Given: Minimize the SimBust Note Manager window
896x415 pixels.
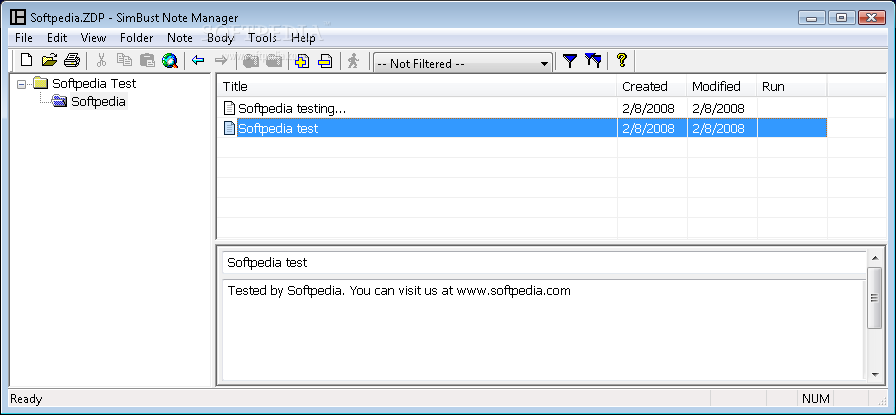Looking at the screenshot, I should click(x=813, y=17).
